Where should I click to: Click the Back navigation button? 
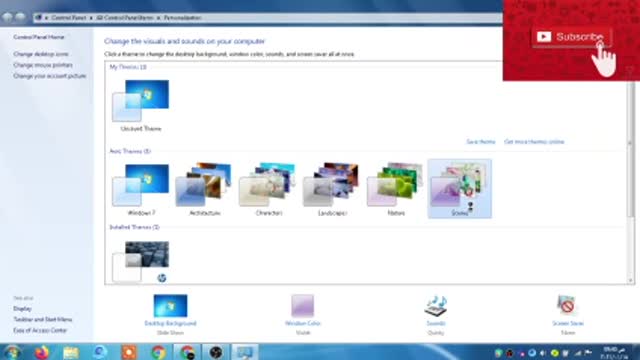[x=7, y=17]
